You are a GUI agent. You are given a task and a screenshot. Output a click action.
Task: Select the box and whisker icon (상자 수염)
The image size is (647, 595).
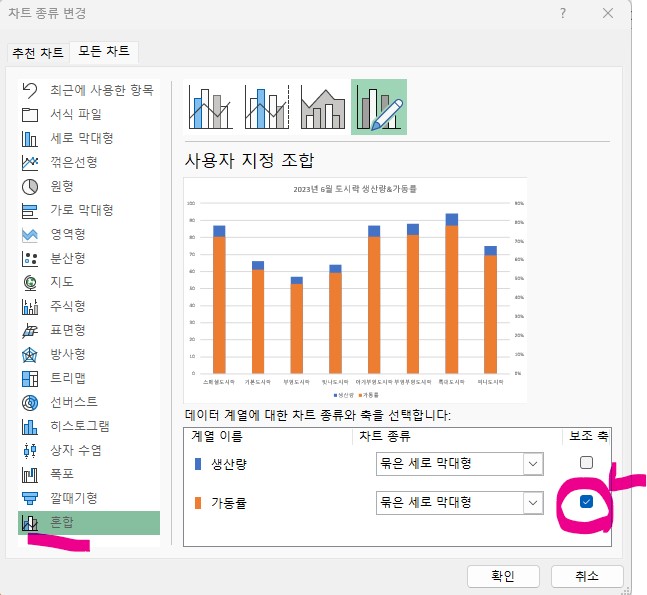click(x=30, y=451)
